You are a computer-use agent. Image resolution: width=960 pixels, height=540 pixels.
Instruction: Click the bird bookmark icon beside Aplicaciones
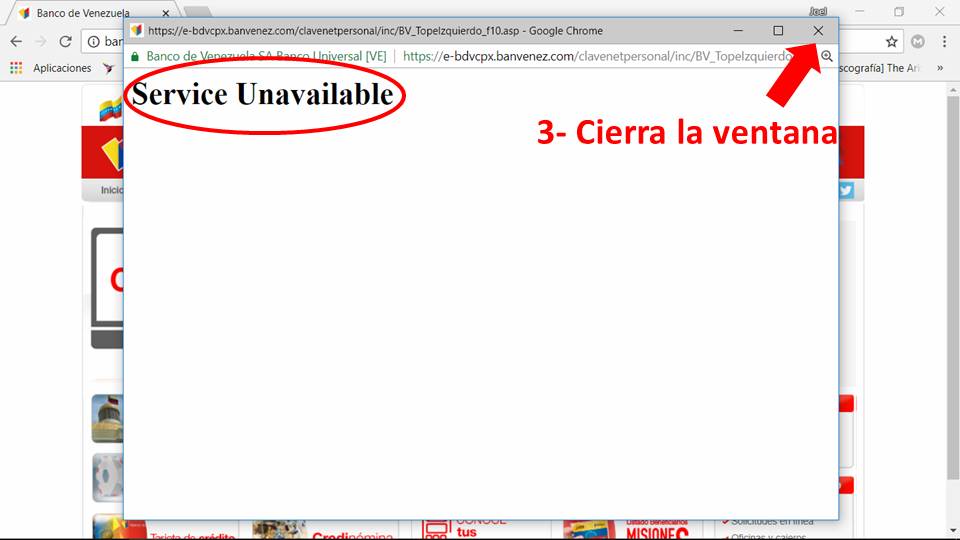tap(108, 68)
